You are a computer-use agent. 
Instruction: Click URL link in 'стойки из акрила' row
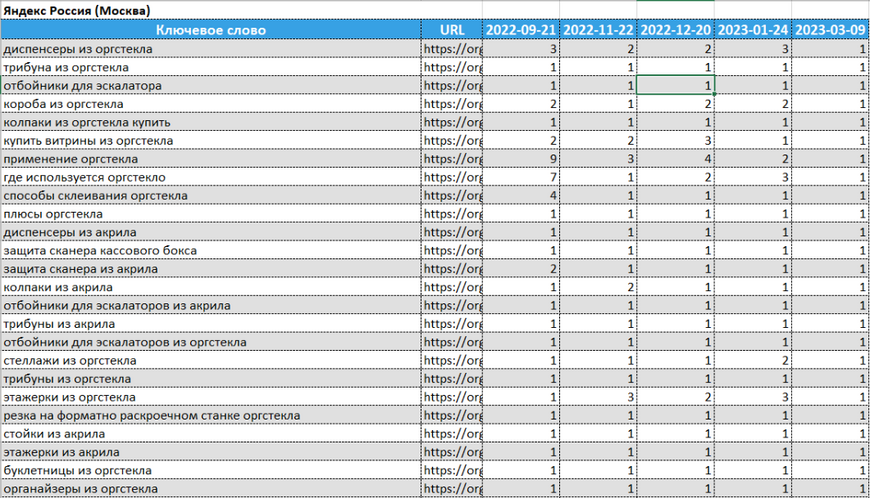[452, 434]
